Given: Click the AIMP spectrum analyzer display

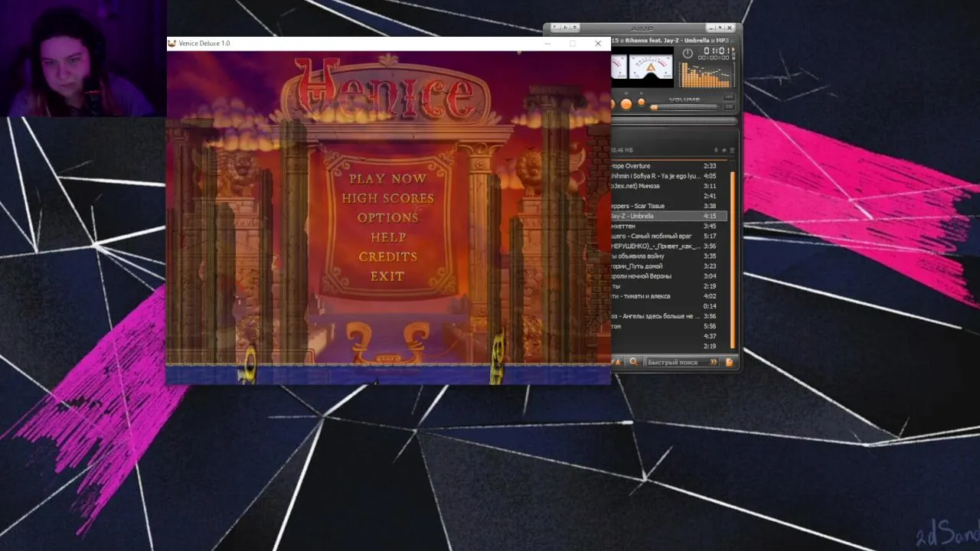Looking at the screenshot, I should tap(707, 75).
